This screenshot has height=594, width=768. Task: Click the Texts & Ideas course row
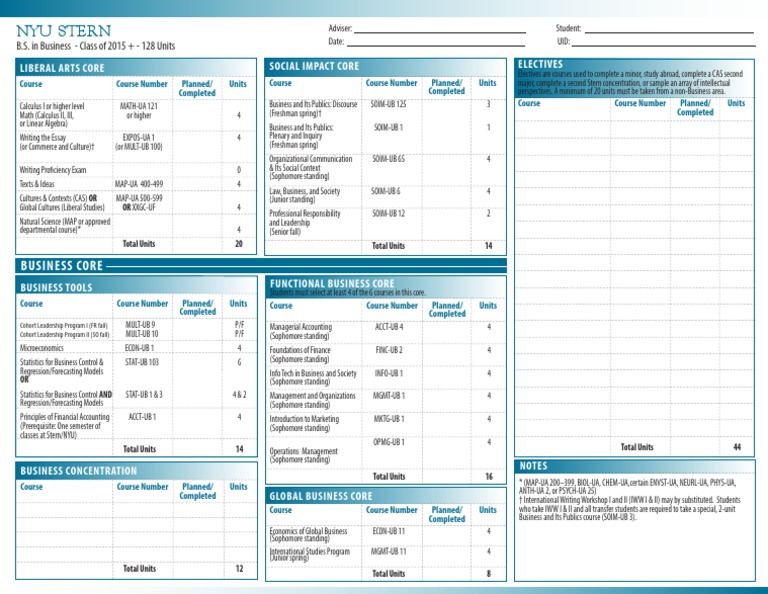(136, 184)
